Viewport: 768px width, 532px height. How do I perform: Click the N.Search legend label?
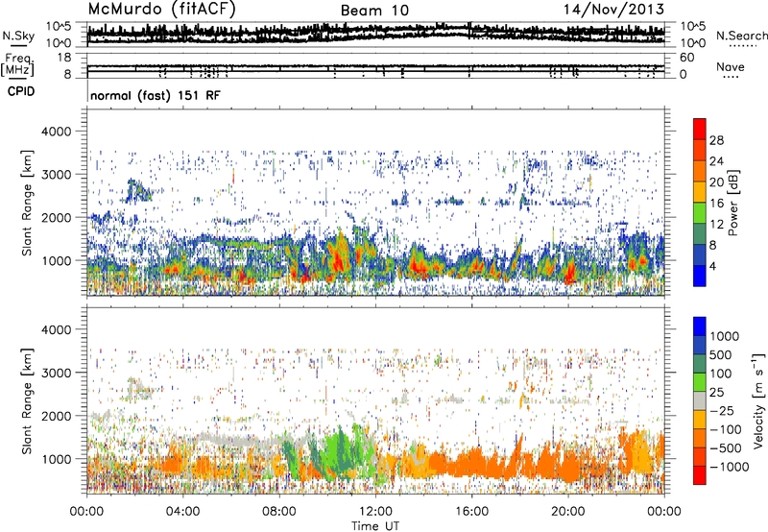pos(741,36)
